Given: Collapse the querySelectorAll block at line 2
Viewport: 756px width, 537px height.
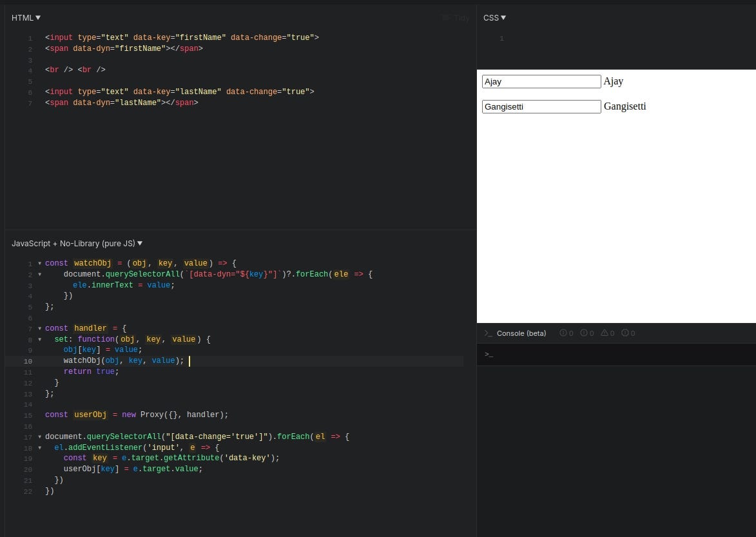Looking at the screenshot, I should tap(39, 274).
